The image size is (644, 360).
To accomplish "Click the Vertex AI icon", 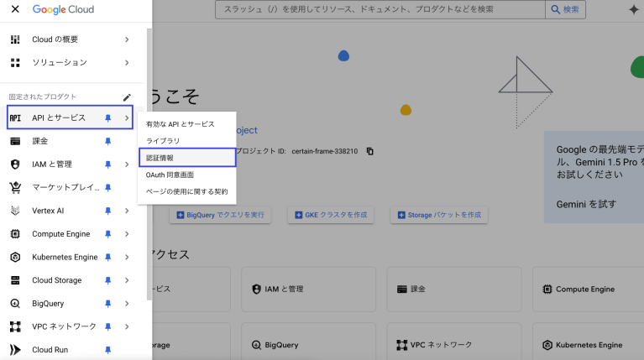I will pyautogui.click(x=15, y=211).
